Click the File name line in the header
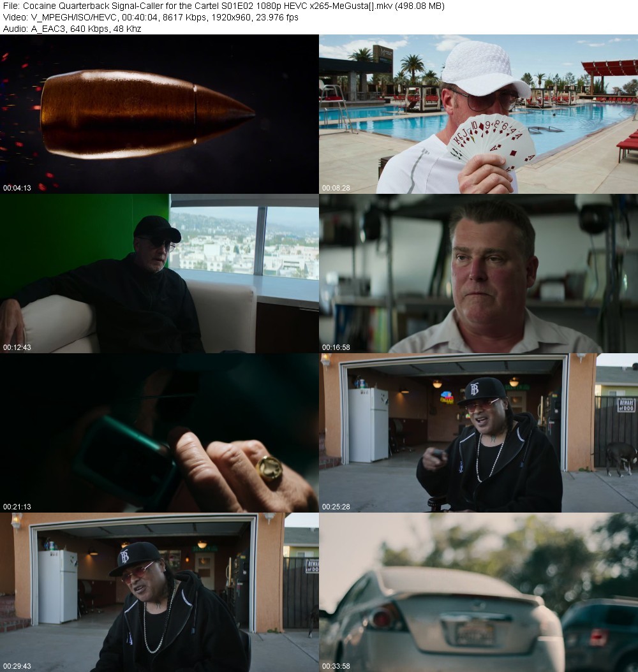 pos(223,6)
